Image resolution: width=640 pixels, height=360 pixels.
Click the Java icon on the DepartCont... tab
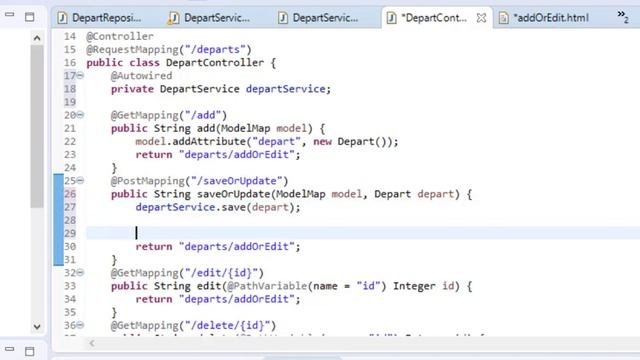pyautogui.click(x=391, y=18)
